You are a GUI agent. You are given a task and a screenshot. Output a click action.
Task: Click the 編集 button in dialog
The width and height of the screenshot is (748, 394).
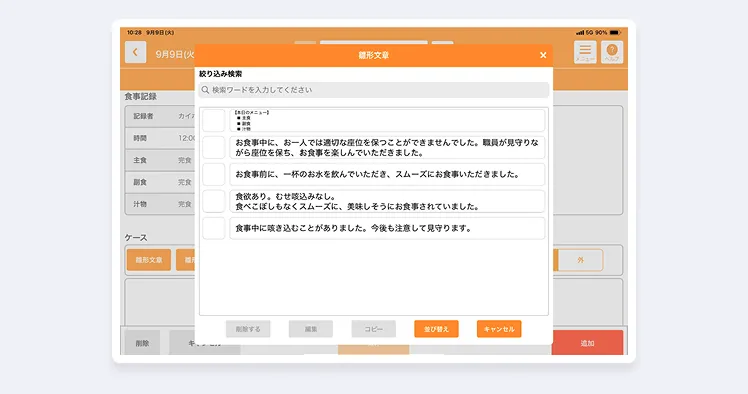311,329
